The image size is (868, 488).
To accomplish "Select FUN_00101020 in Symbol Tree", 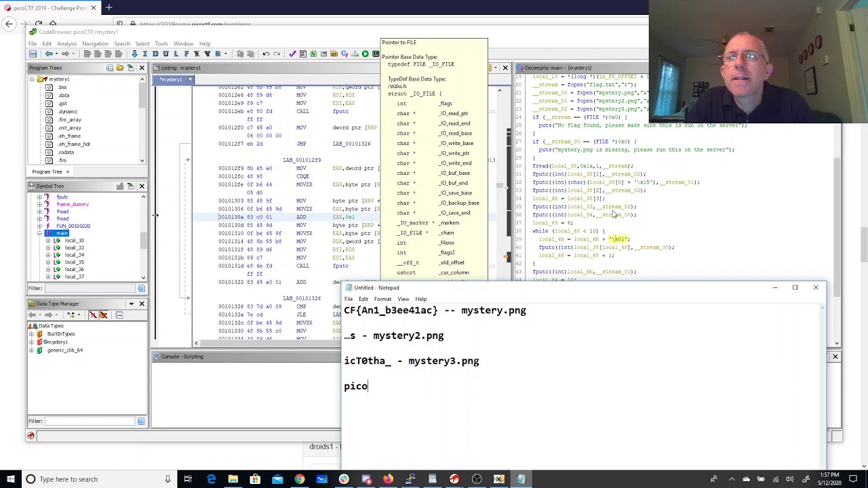I will coord(73,226).
